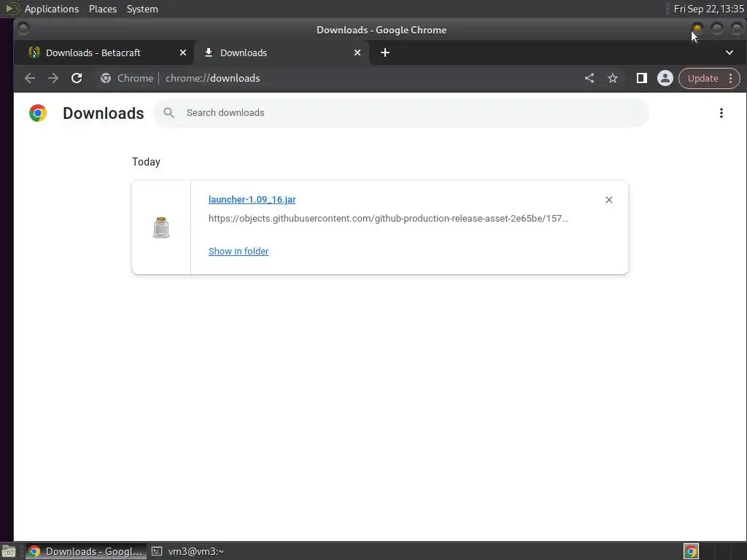Focus the Search downloads field
This screenshot has width=747, height=560.
(401, 113)
